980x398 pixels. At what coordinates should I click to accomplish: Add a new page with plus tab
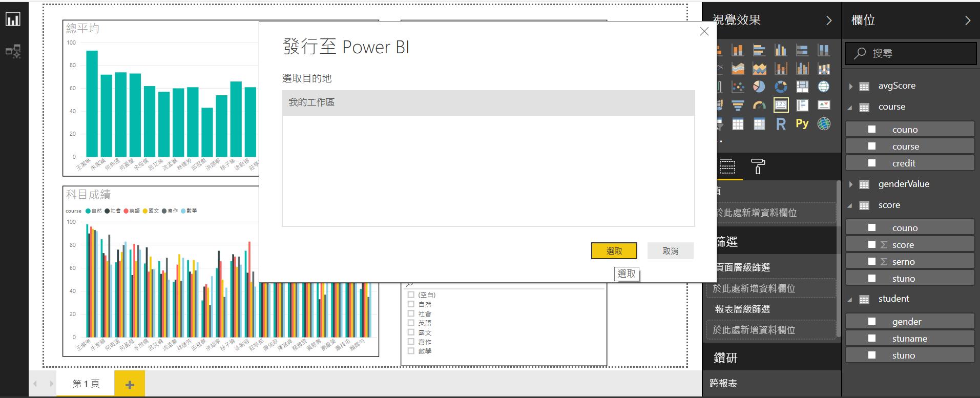coord(130,384)
